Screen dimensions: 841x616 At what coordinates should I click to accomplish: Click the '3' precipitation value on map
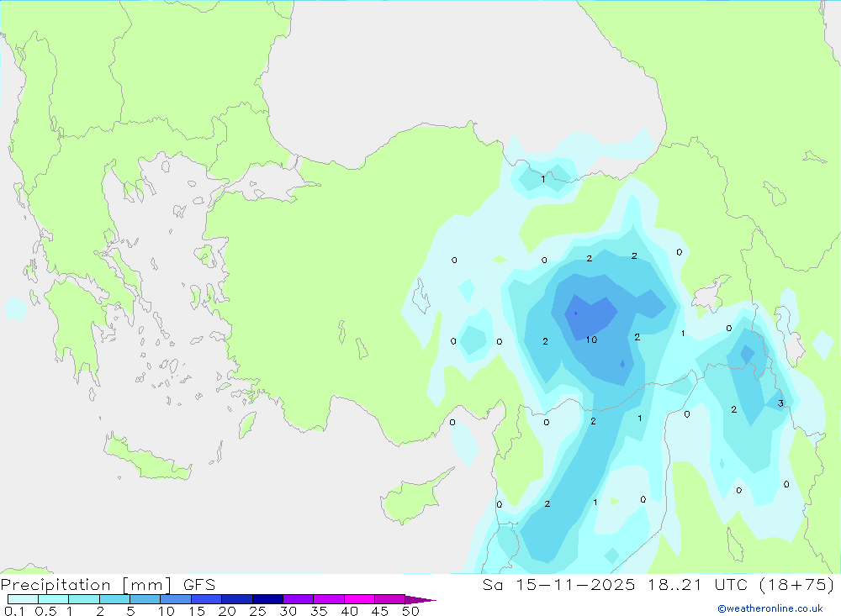(x=780, y=403)
